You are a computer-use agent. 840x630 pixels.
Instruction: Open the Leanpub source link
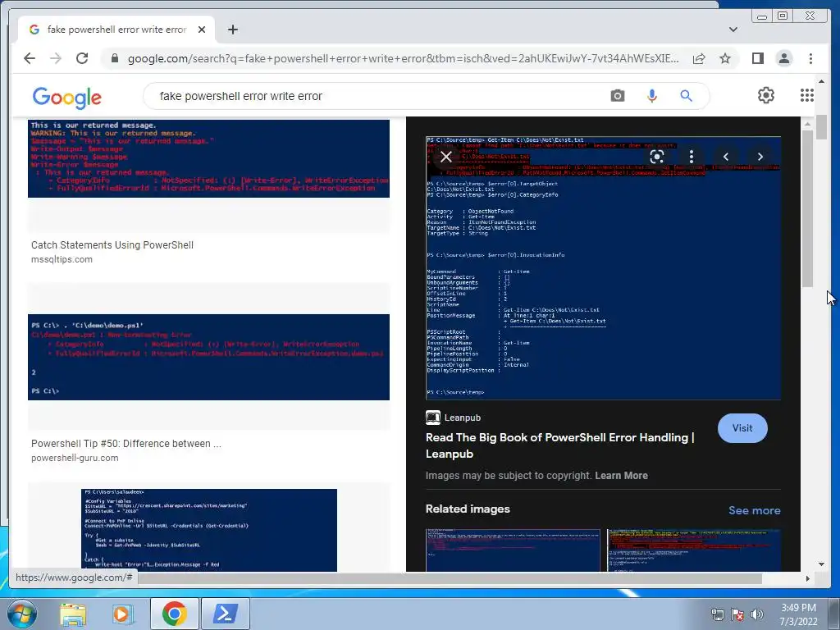(453, 418)
